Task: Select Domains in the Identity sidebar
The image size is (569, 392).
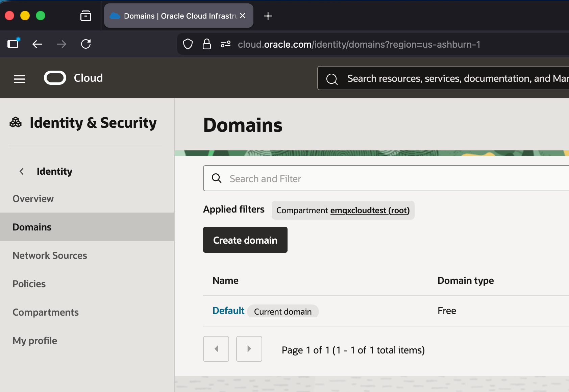Action: tap(87, 227)
